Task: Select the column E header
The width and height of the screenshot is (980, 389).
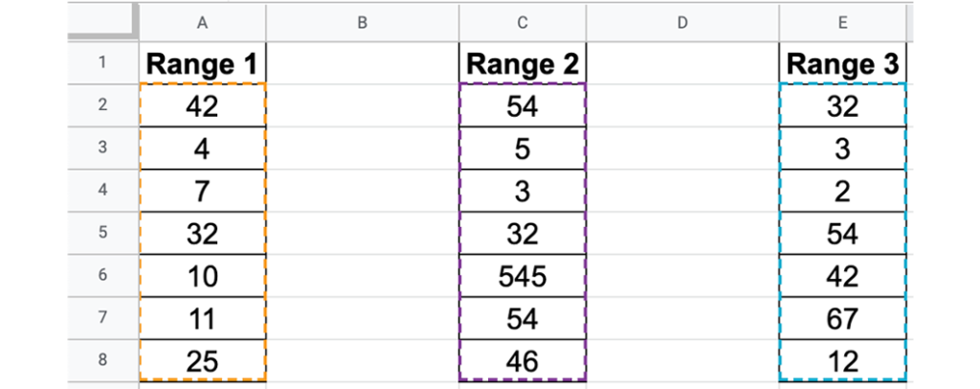Action: coord(842,23)
